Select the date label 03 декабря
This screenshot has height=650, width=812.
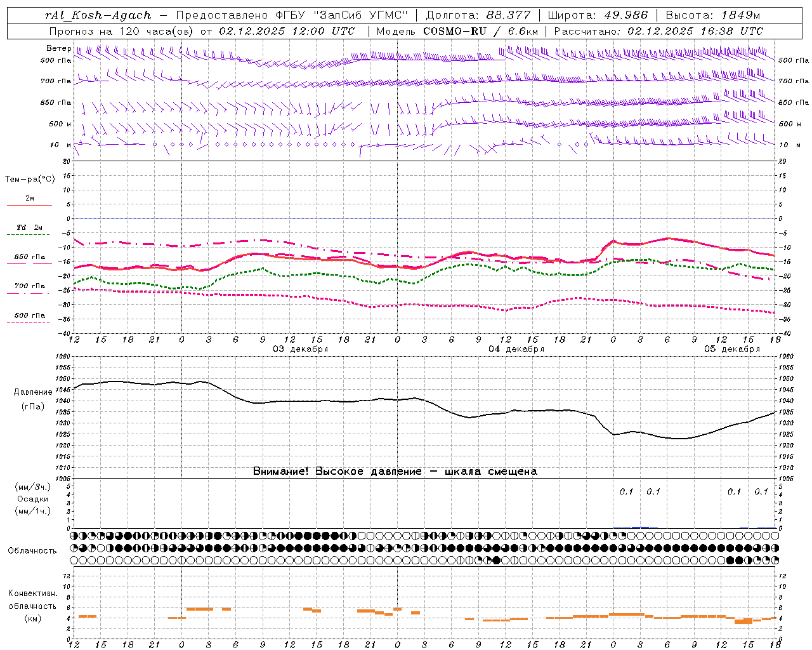[x=301, y=349]
